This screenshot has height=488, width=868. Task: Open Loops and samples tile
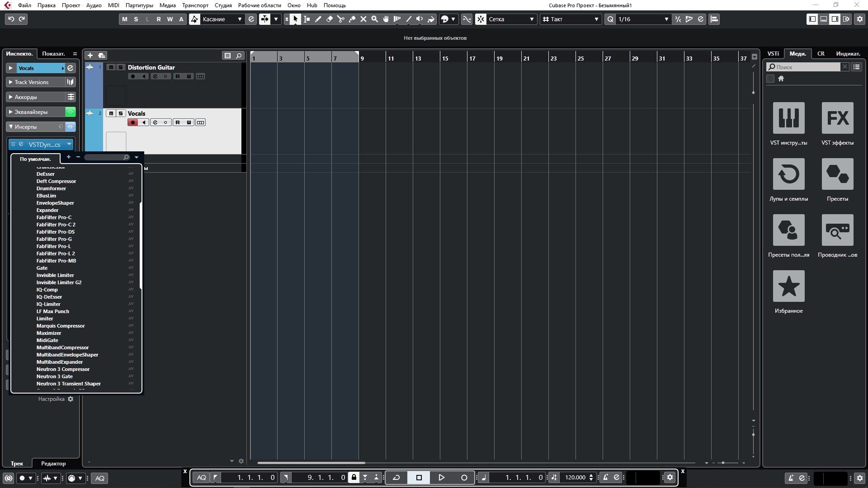[788, 174]
